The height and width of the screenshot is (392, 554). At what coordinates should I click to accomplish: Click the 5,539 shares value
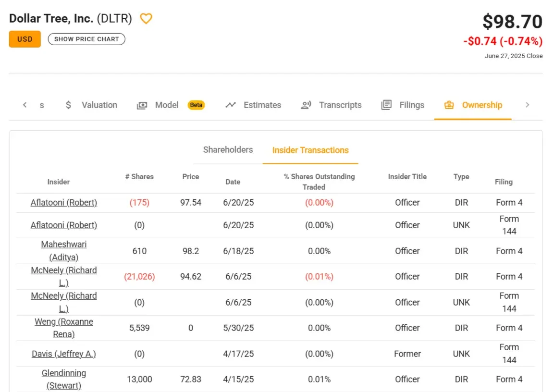tap(139, 328)
